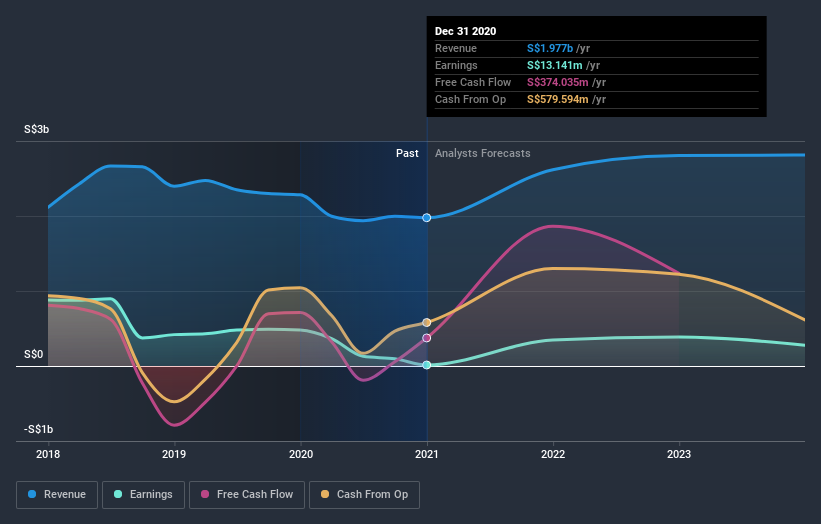This screenshot has height=524, width=821.
Task: Click the orange Cash From Op marker at 2021
Action: 427,322
